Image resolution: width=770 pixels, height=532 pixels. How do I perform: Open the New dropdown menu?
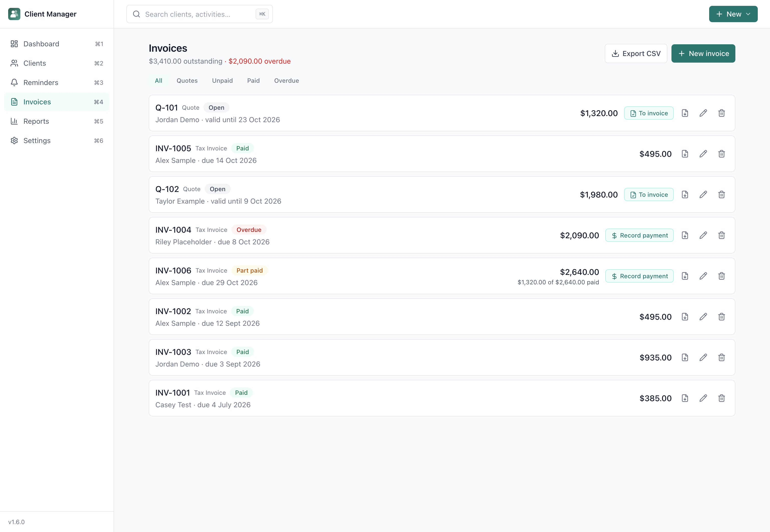(733, 14)
